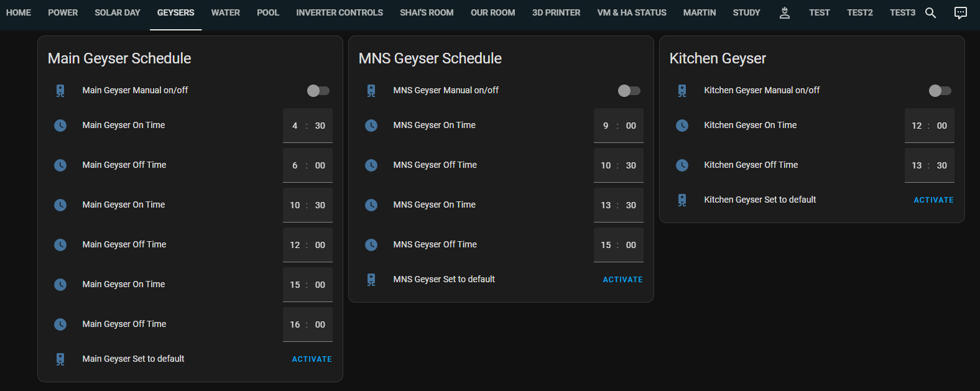The width and height of the screenshot is (980, 391).
Task: Open the SOLAR DAY tab
Action: [x=118, y=12]
